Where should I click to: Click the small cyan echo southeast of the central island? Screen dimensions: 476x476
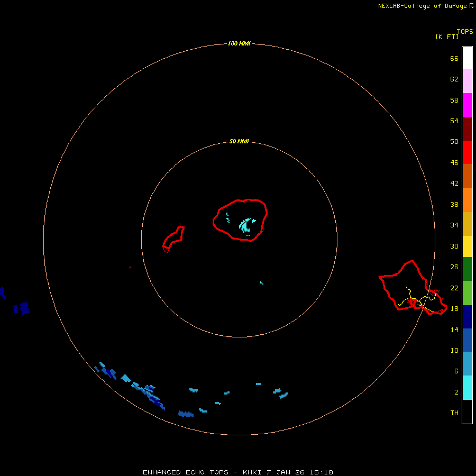(262, 283)
